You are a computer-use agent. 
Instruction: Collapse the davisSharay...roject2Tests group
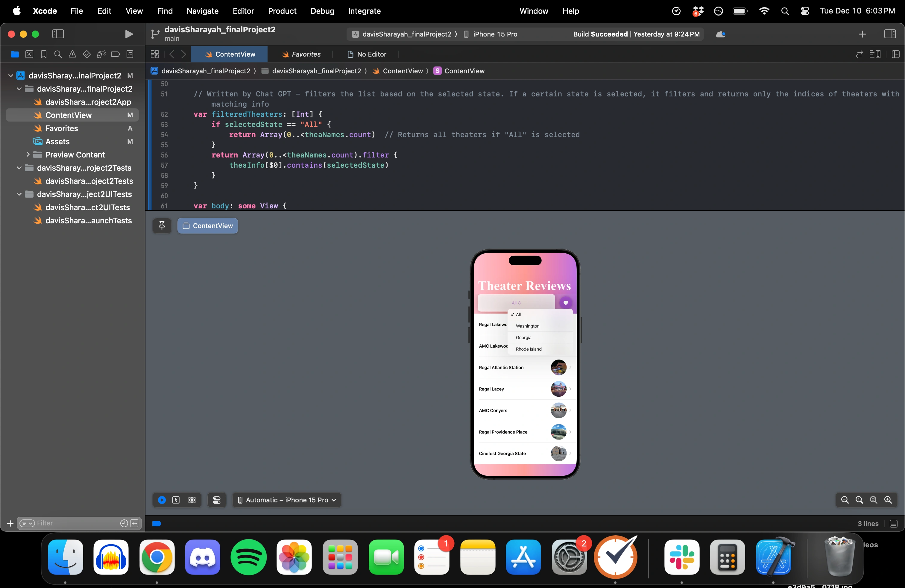pyautogui.click(x=19, y=168)
